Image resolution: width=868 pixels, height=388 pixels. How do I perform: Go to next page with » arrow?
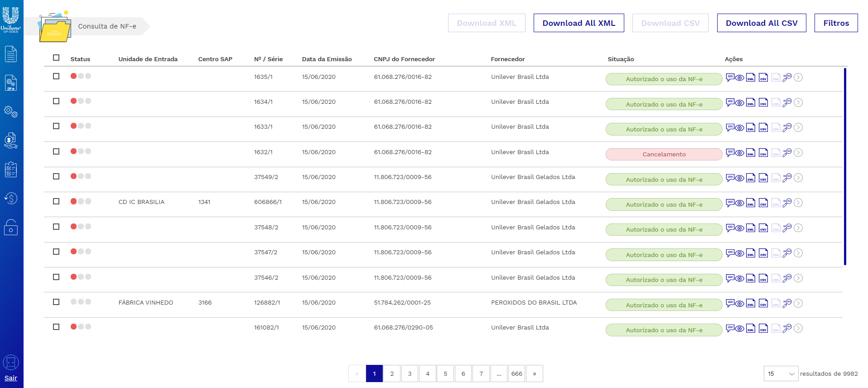[x=535, y=373]
